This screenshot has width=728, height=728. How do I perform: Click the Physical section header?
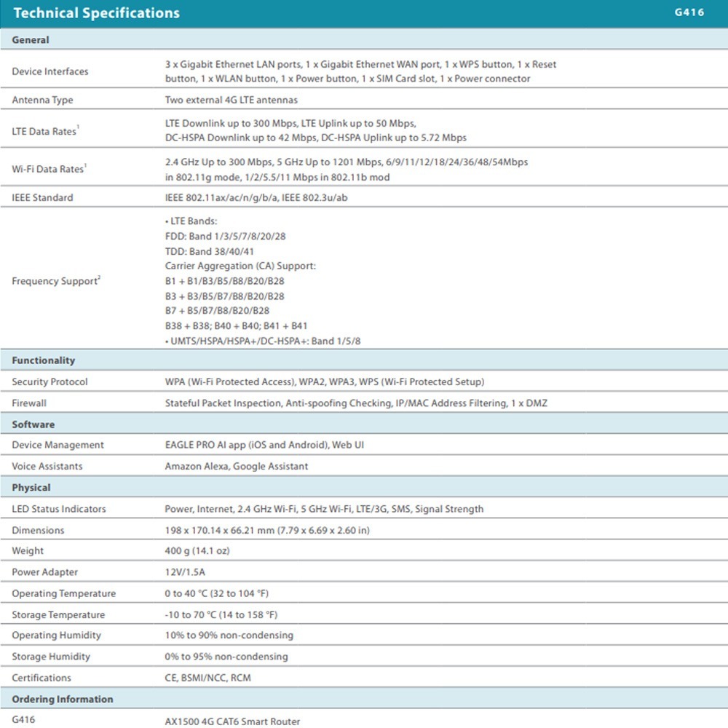(x=31, y=488)
